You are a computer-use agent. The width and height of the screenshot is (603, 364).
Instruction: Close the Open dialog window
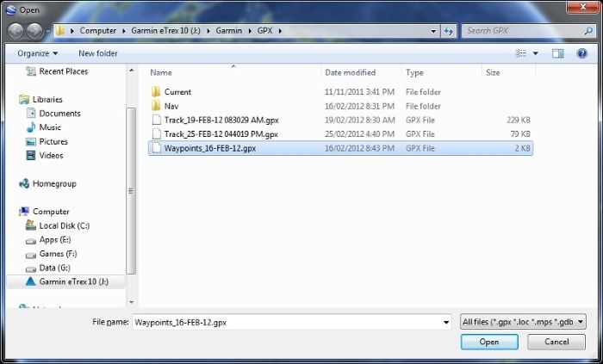[x=582, y=7]
